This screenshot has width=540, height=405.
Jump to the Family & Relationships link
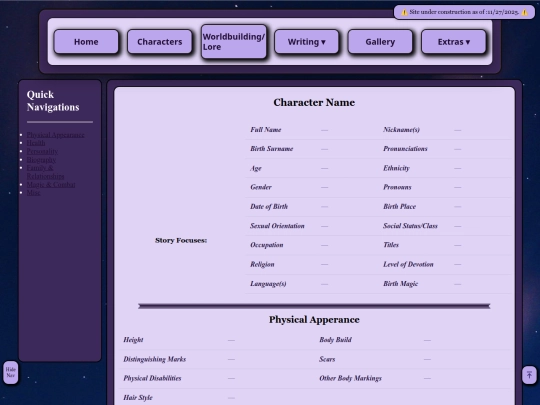pos(45,172)
